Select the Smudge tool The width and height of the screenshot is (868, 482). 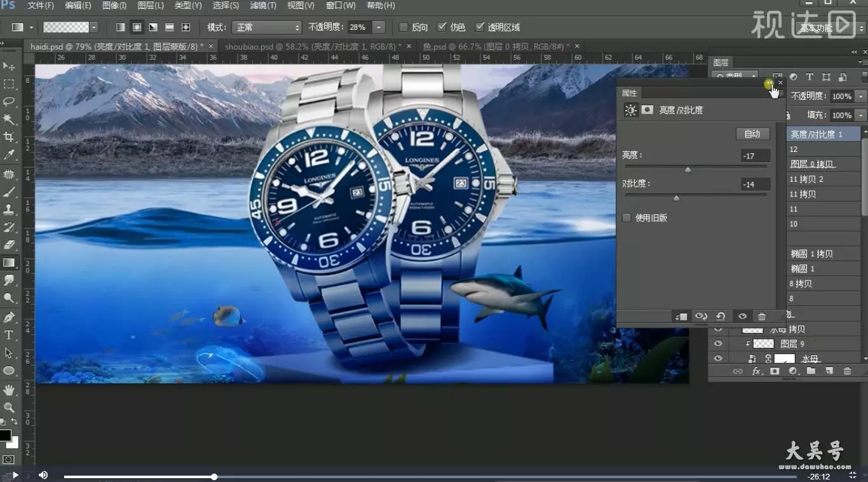click(9, 280)
